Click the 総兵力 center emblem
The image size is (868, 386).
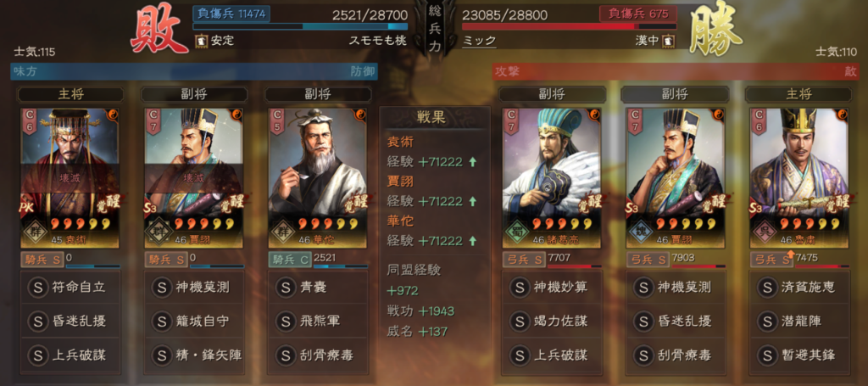[435, 28]
